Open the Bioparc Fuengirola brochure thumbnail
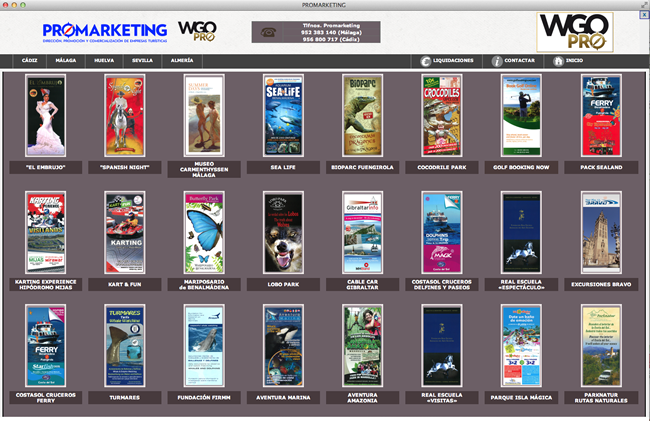The image size is (650, 421). (x=362, y=115)
